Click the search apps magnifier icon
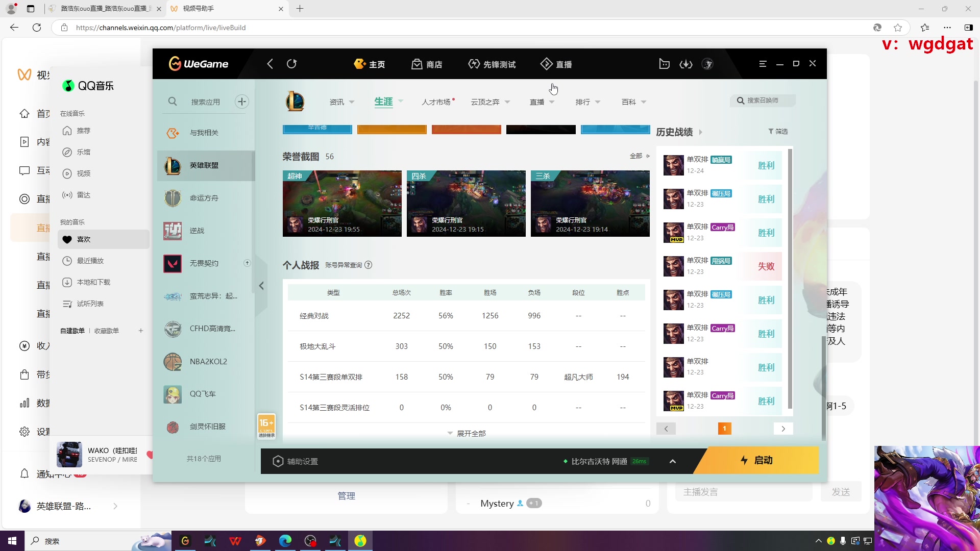Viewport: 980px width, 551px height. (173, 102)
